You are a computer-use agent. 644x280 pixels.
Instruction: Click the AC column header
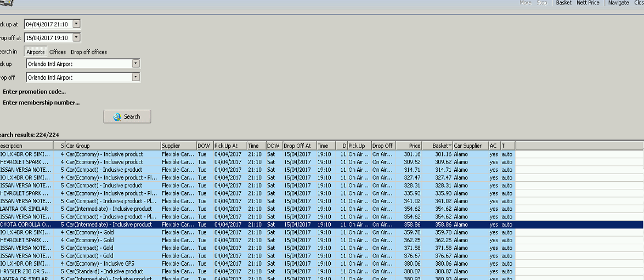[x=494, y=145]
